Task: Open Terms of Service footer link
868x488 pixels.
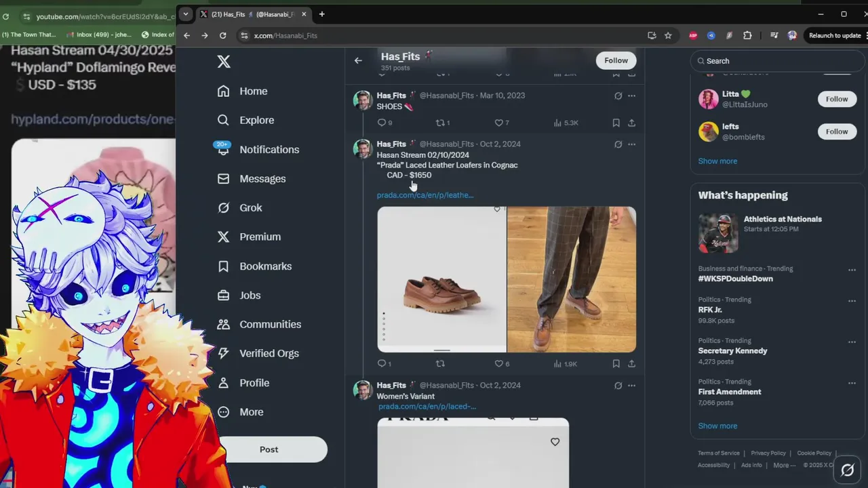Action: tap(719, 453)
